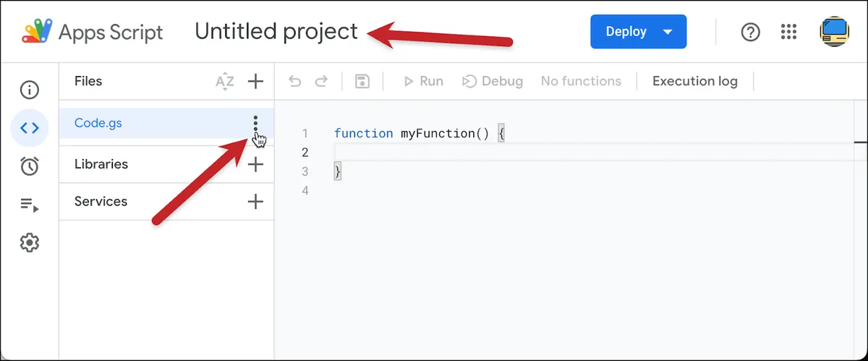
Task: Open the Deploy dropdown arrow
Action: coord(668,32)
